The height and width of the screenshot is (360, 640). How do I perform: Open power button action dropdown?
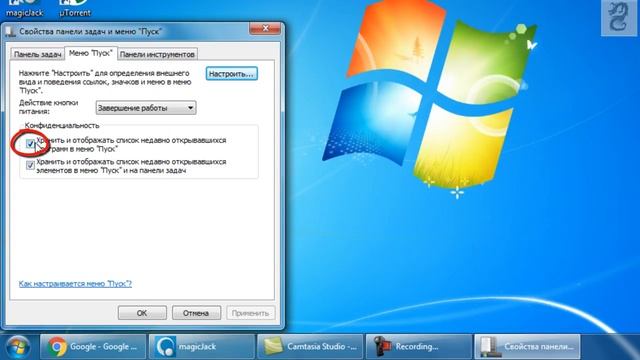[x=146, y=108]
